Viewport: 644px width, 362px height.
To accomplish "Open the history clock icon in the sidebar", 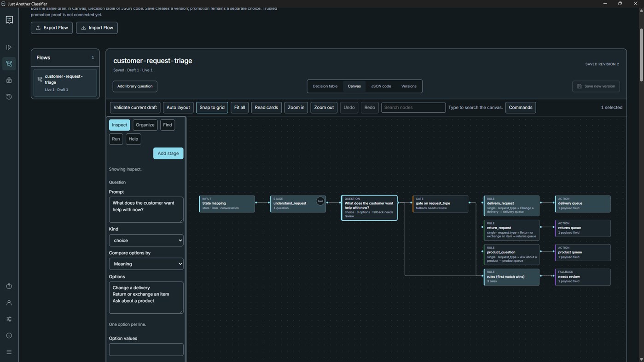I will tap(9, 97).
